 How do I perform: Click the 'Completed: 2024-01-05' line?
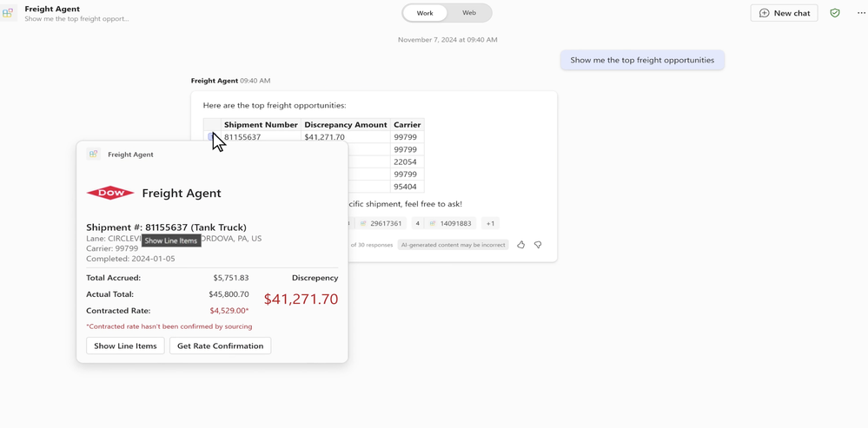coord(130,258)
